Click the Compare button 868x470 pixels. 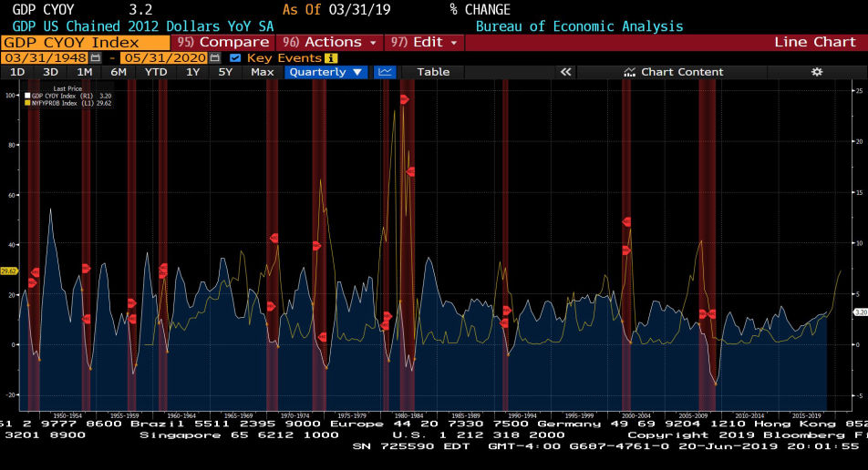coord(222,43)
